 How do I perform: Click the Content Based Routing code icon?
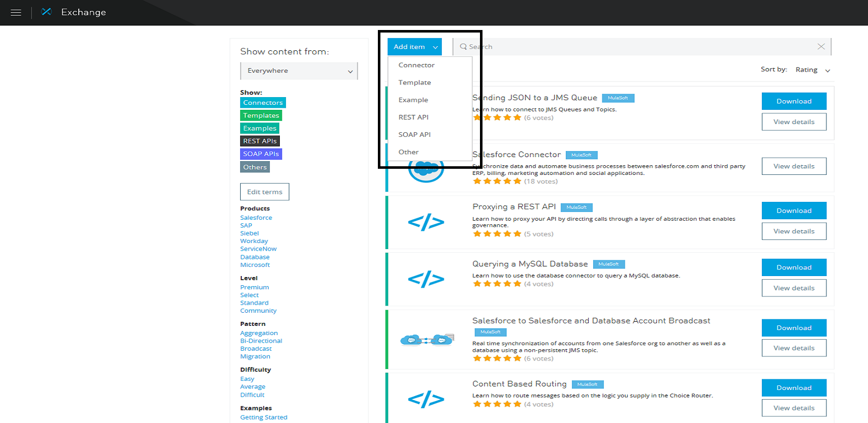(x=426, y=399)
